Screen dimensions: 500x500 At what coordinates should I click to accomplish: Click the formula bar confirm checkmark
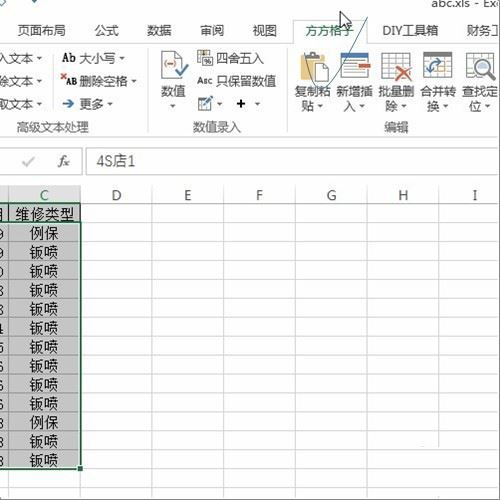28,162
